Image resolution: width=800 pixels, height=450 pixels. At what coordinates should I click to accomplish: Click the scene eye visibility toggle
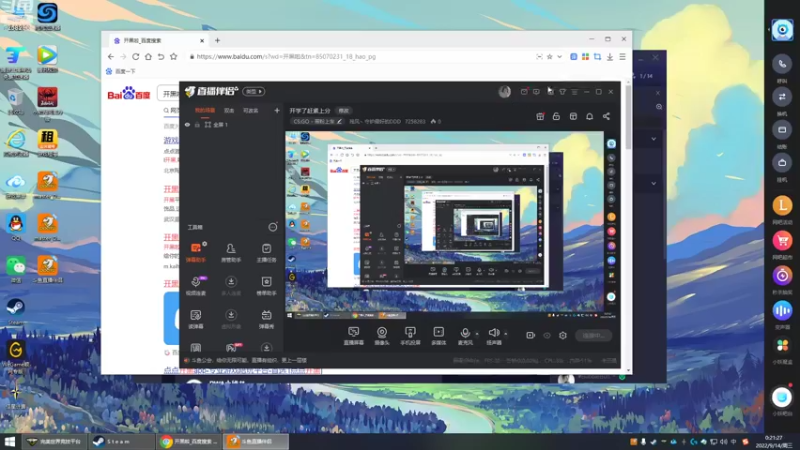[187, 124]
